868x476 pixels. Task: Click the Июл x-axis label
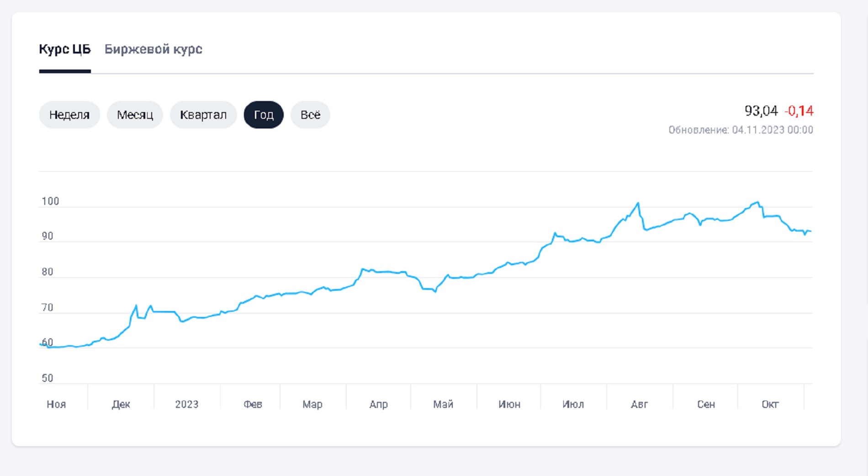tap(573, 404)
